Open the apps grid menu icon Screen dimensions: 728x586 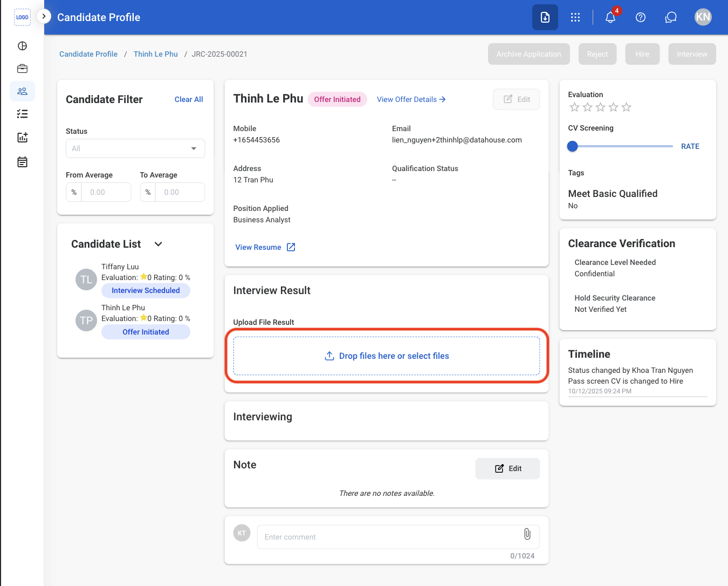(x=575, y=17)
